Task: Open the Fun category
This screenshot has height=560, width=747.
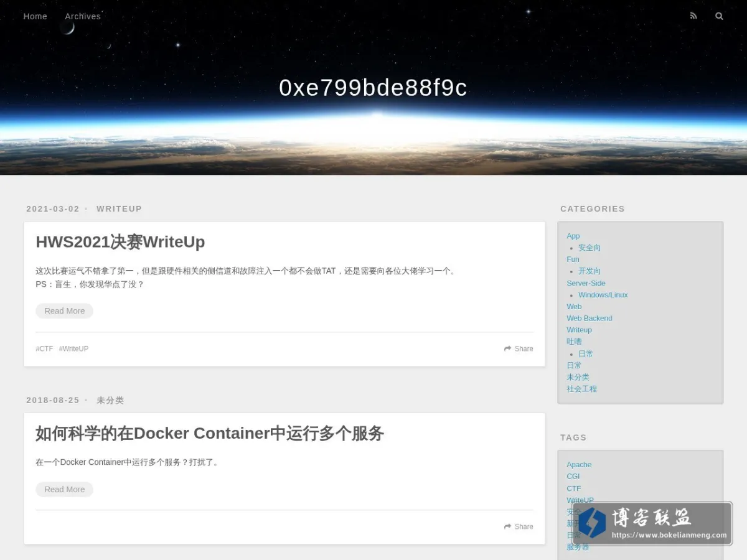Action: tap(573, 259)
